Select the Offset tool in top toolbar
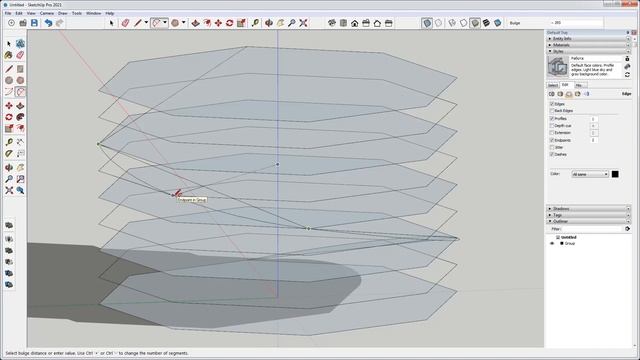640x360 pixels. coord(207,23)
